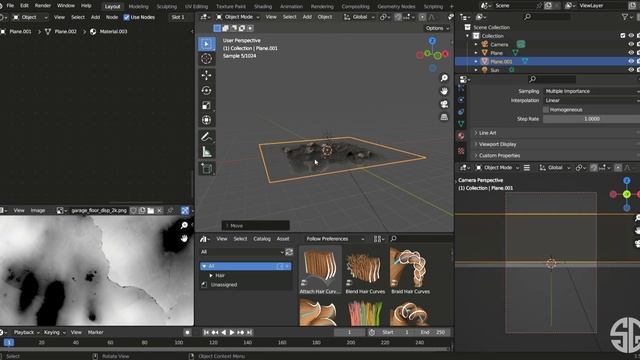
Task: Choose the Rotate tool
Action: point(207,90)
